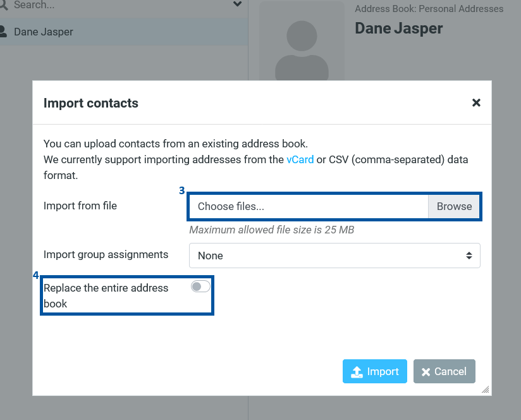Viewport: 521px width, 420px height.
Task: Toggle Replace the entire address book
Action: [200, 287]
